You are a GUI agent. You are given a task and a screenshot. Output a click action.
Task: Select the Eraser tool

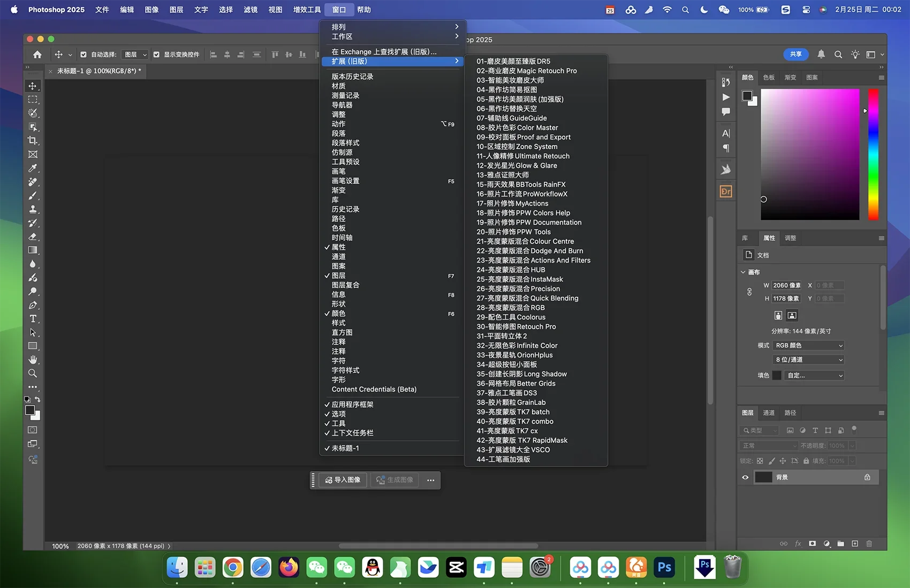tap(33, 236)
